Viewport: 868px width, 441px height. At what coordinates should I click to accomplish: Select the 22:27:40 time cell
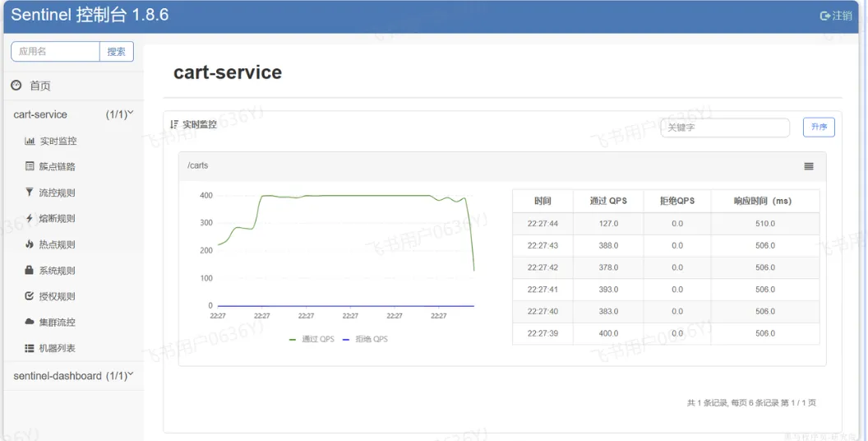542,311
